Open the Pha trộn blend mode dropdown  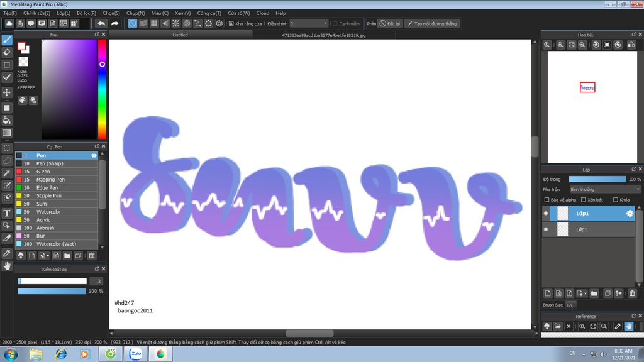[604, 189]
